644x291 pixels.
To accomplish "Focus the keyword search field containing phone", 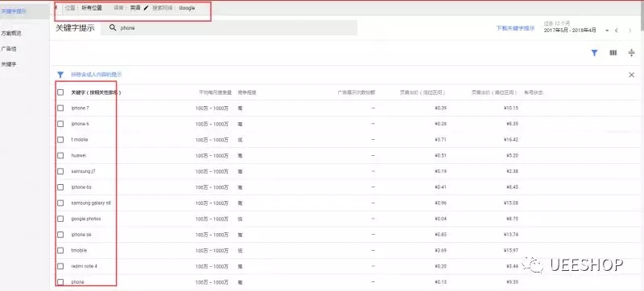I will [x=229, y=28].
